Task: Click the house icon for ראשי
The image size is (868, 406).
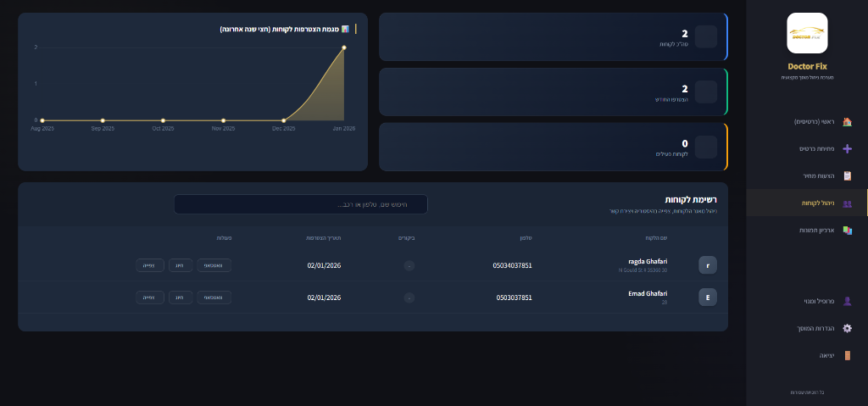Action: pyautogui.click(x=847, y=122)
